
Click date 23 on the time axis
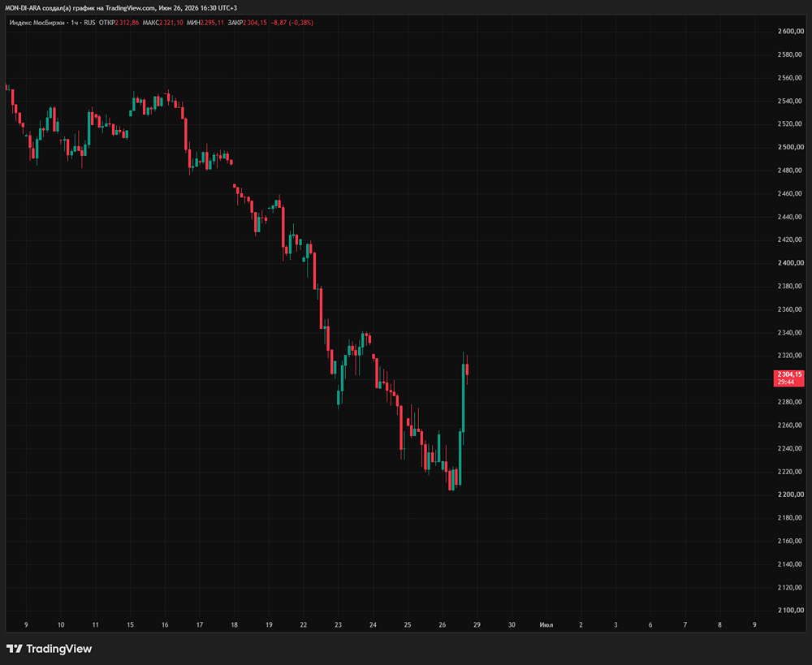point(338,625)
